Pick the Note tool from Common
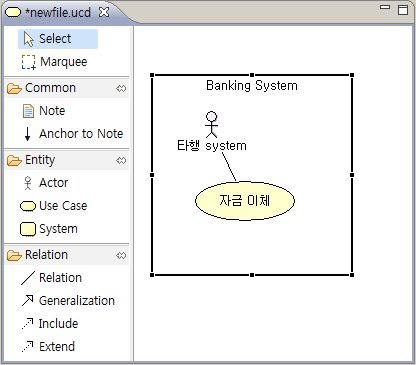416x365 pixels. coord(44,111)
